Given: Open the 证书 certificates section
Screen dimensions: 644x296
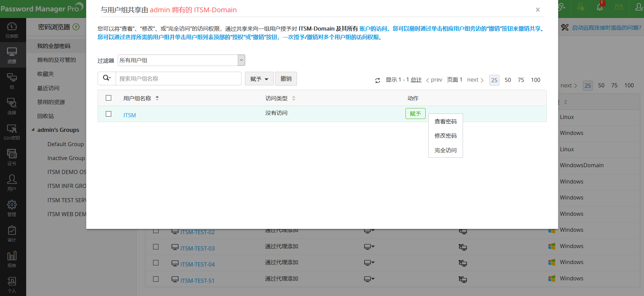Looking at the screenshot, I should click(12, 157).
